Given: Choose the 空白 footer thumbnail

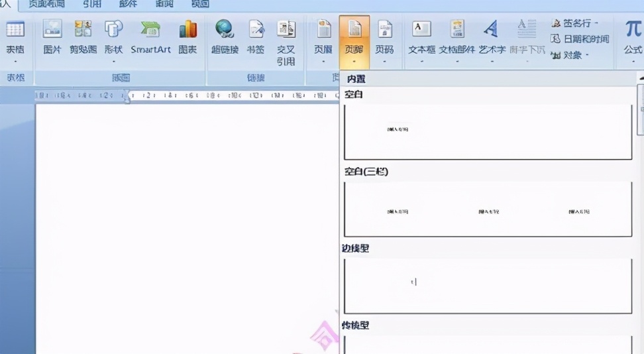Looking at the screenshot, I should click(488, 131).
